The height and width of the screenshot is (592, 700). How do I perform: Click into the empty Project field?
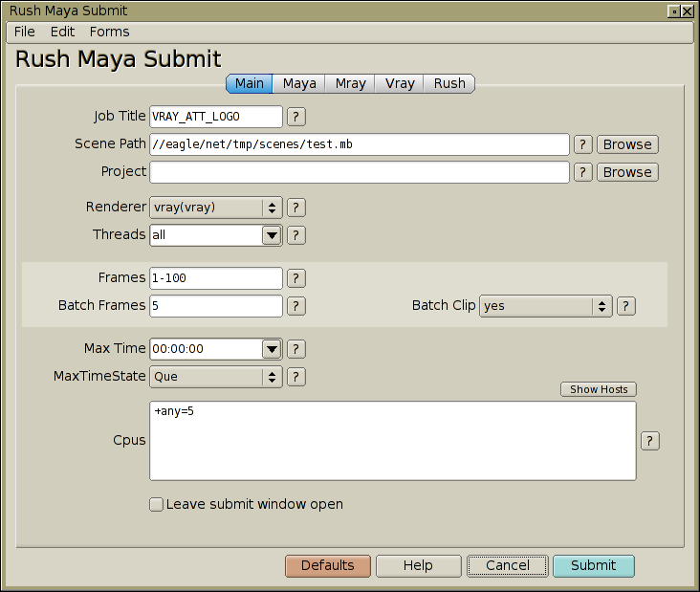[360, 172]
